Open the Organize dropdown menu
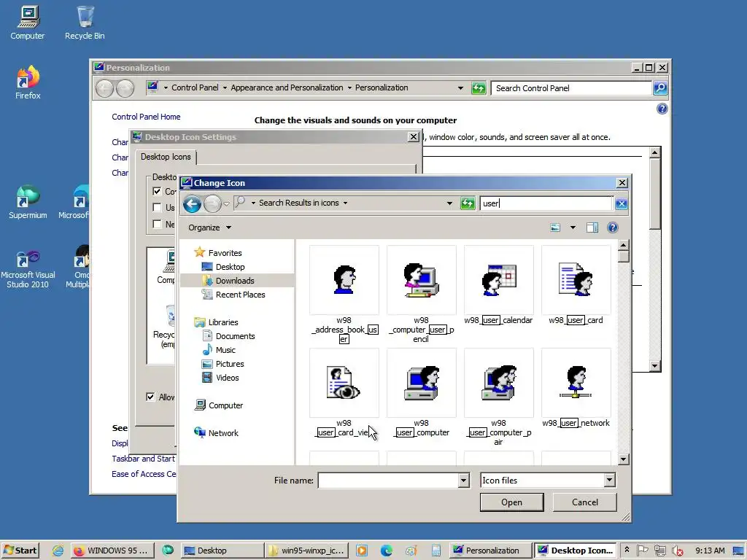The height and width of the screenshot is (560, 747). tap(209, 227)
